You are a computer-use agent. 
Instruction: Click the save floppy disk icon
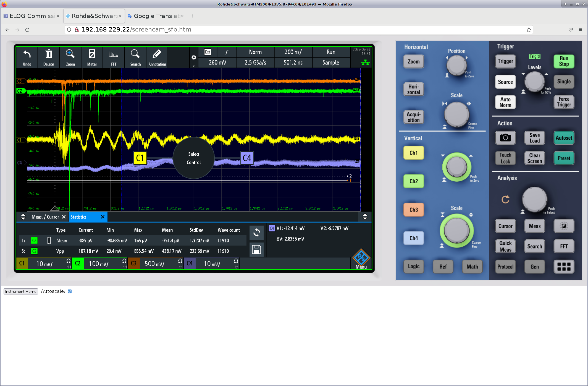(x=256, y=249)
